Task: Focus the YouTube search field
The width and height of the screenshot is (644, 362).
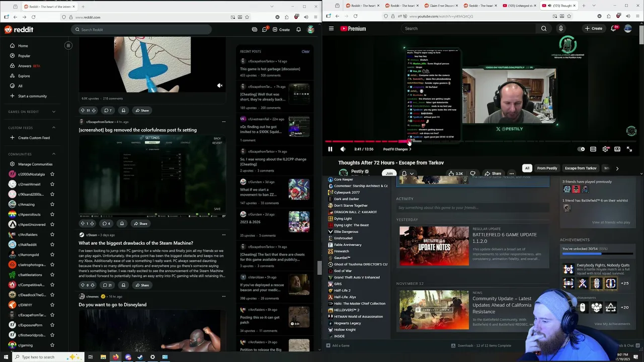Action: 468,29
